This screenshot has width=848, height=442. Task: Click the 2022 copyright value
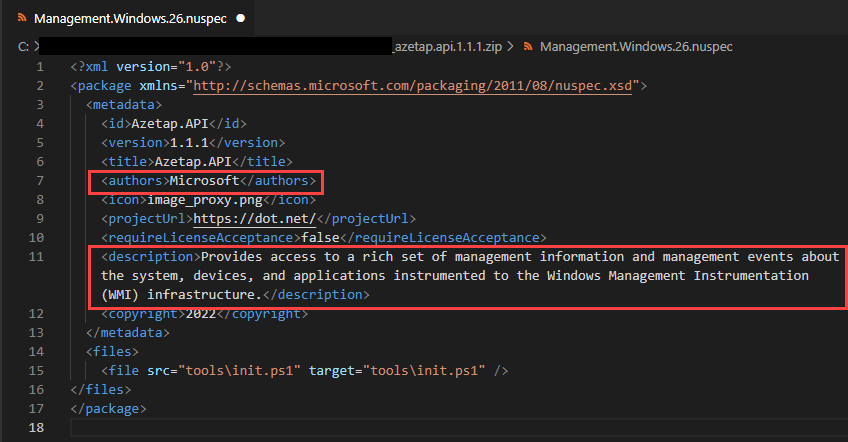tap(201, 314)
